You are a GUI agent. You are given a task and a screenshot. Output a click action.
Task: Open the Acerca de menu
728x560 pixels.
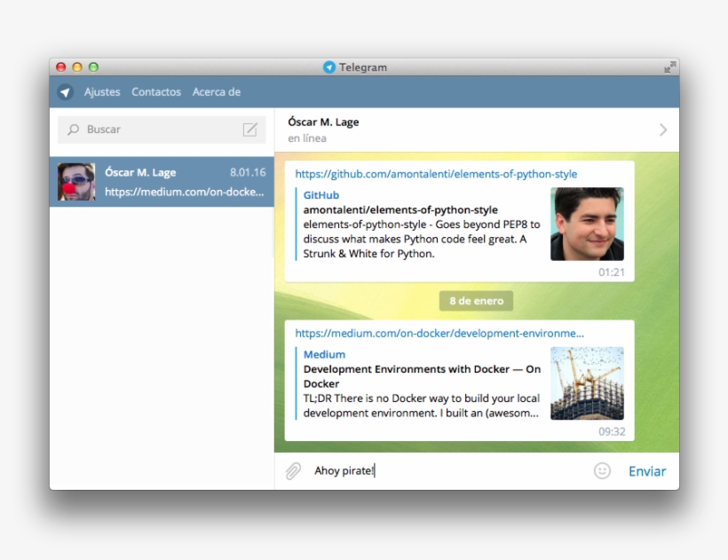pyautogui.click(x=216, y=91)
